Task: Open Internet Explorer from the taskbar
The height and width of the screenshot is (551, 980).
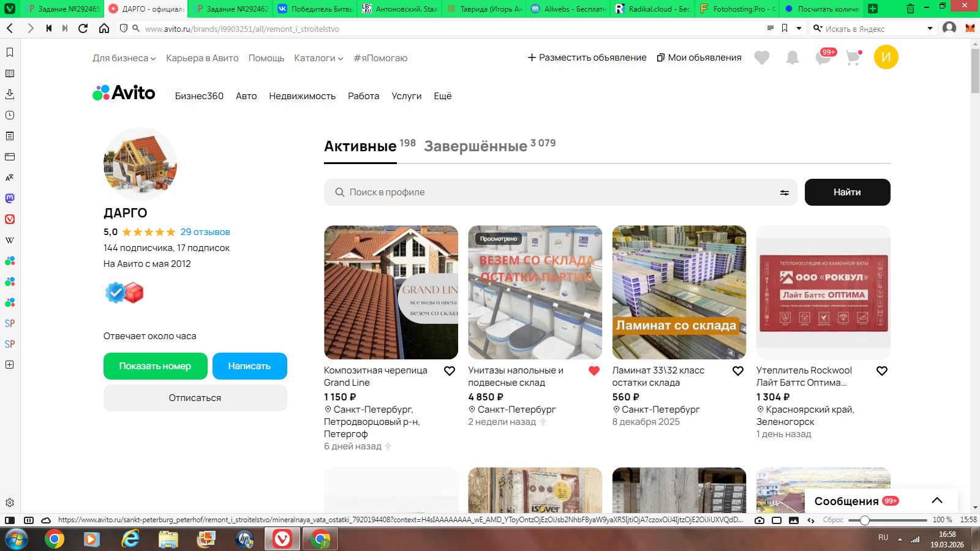Action: pos(130,539)
